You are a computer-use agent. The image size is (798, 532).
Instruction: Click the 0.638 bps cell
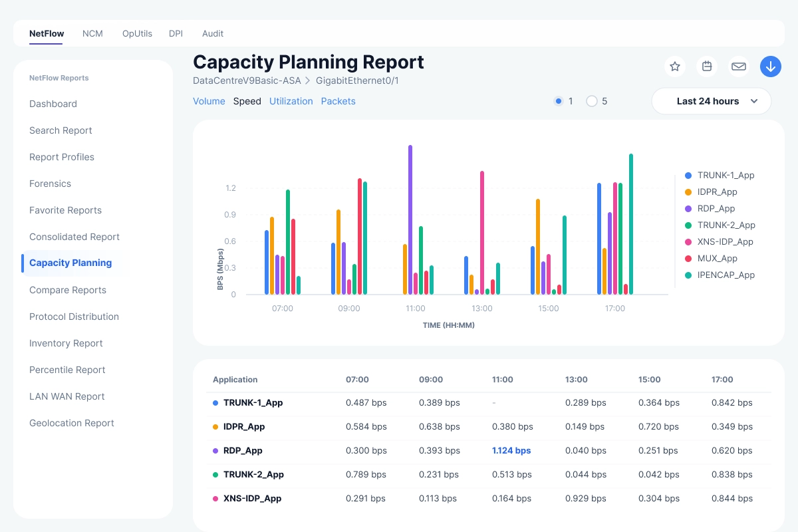pyautogui.click(x=440, y=427)
